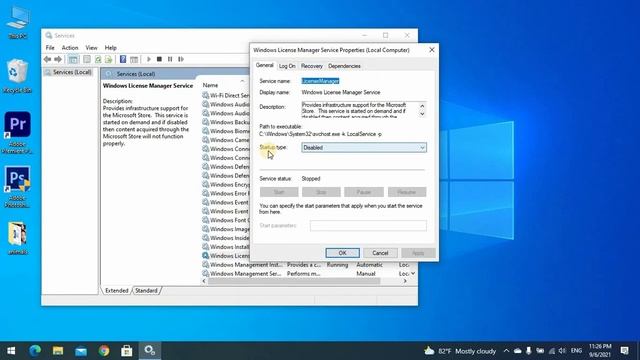Image resolution: width=640 pixels, height=360 pixels.
Task: Click the Start service button
Action: [x=279, y=192]
